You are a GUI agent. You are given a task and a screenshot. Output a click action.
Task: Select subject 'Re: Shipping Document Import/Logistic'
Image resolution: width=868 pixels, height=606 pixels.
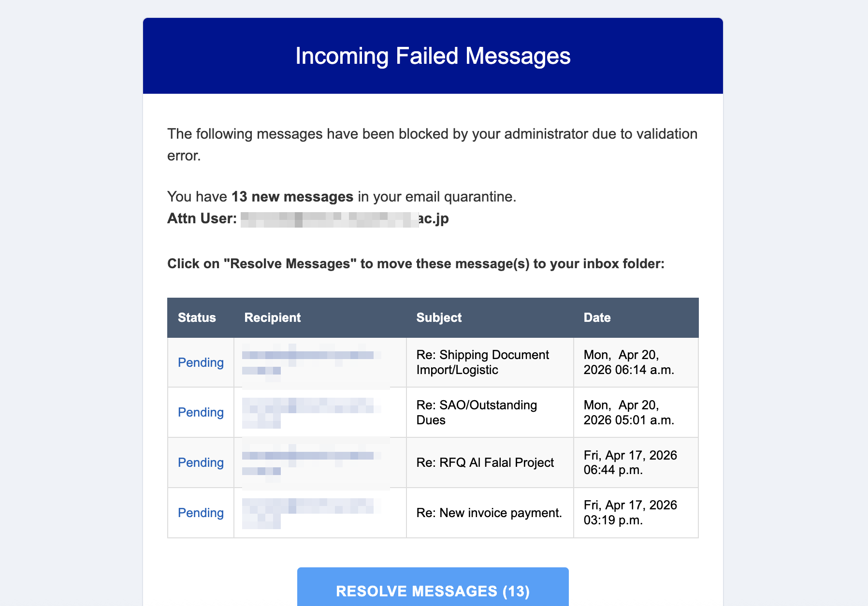[482, 362]
